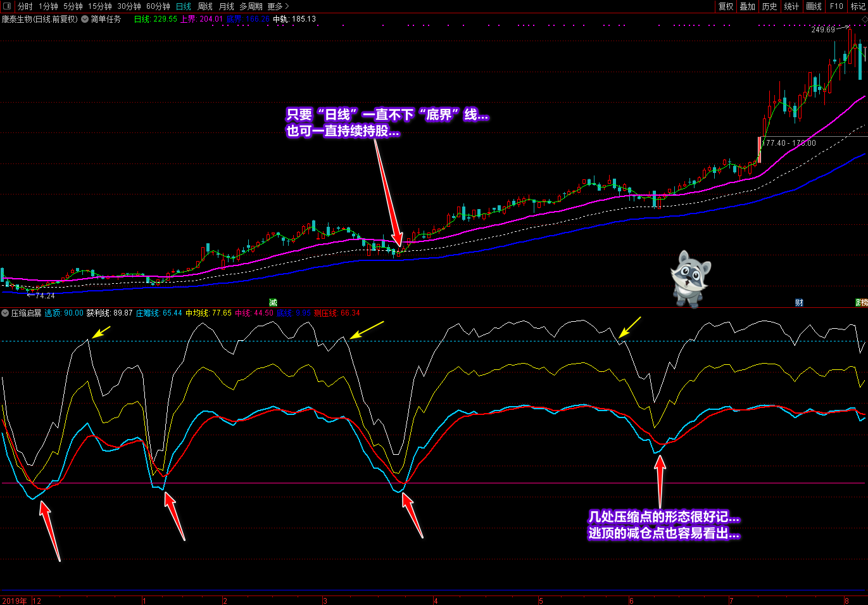Click 逃顶: 90.00 indicator value
The height and width of the screenshot is (605, 868).
tap(64, 313)
